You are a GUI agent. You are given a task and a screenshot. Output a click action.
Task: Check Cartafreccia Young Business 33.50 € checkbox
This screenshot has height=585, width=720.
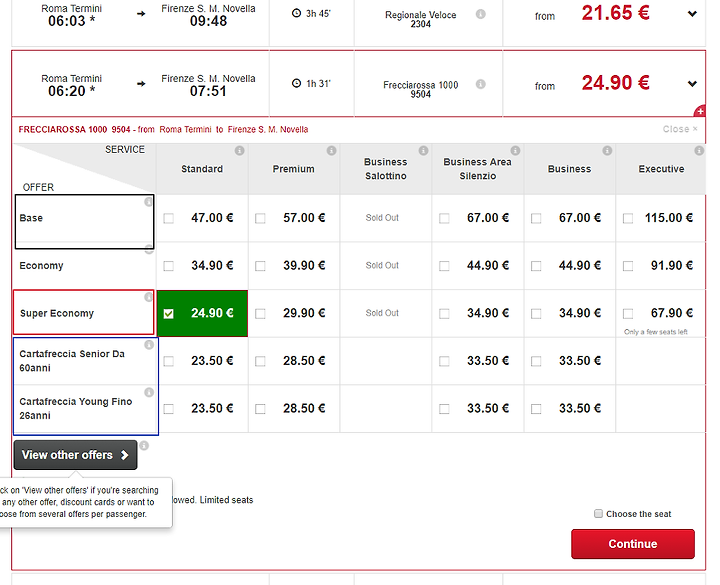tap(536, 409)
